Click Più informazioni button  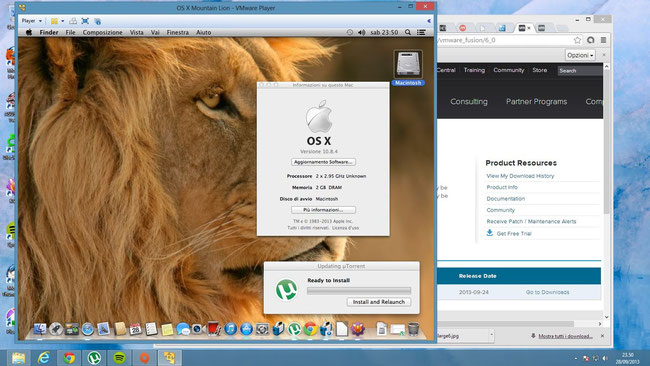click(323, 210)
